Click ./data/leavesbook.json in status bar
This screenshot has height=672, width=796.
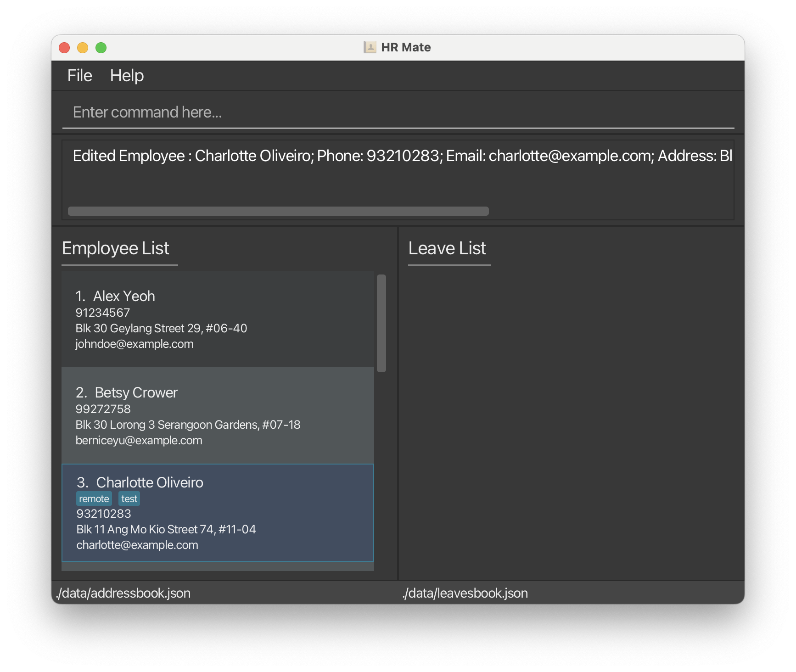465,593
